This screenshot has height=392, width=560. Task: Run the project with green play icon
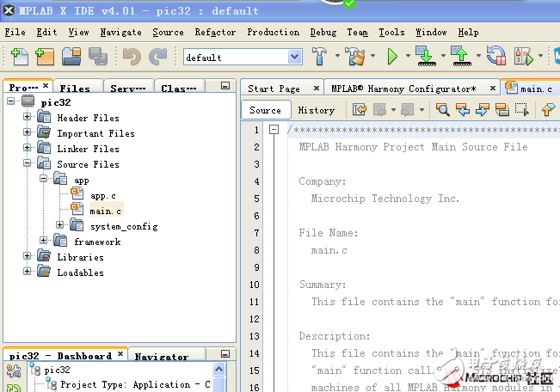pos(392,57)
